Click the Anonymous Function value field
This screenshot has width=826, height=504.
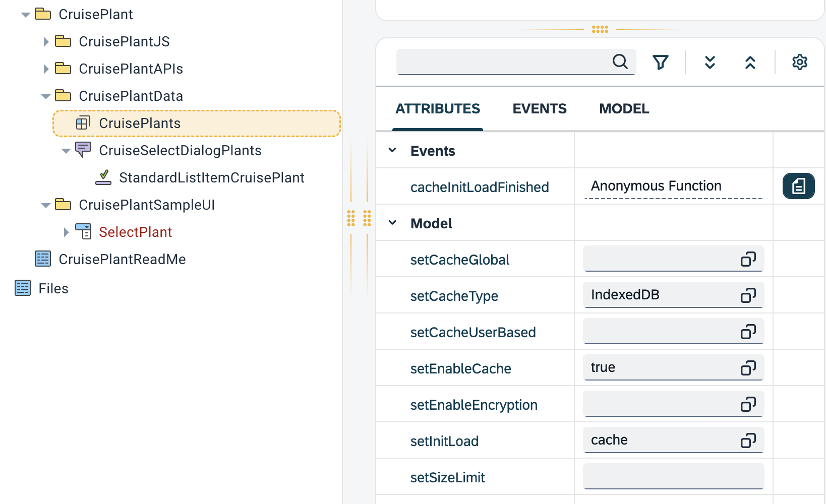point(673,186)
